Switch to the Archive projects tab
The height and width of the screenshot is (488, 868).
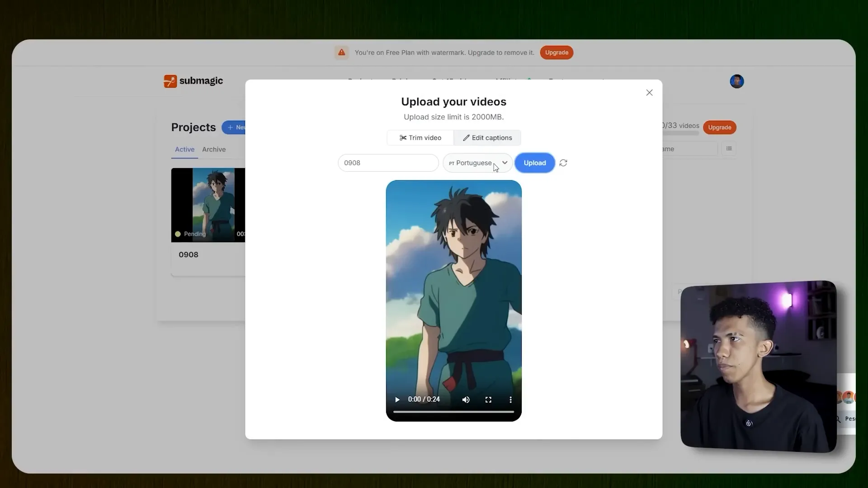point(214,150)
